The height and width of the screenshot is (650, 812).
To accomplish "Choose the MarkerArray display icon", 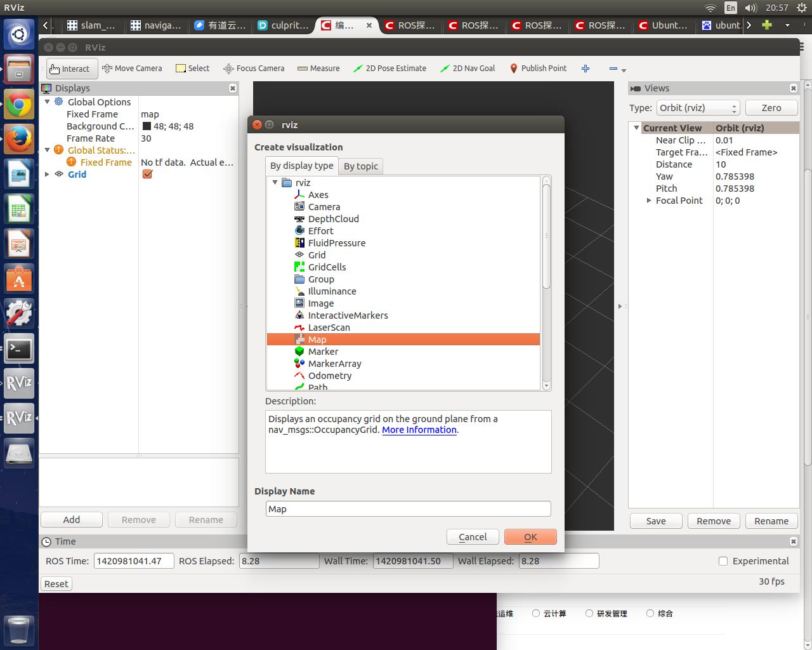I will (x=299, y=364).
